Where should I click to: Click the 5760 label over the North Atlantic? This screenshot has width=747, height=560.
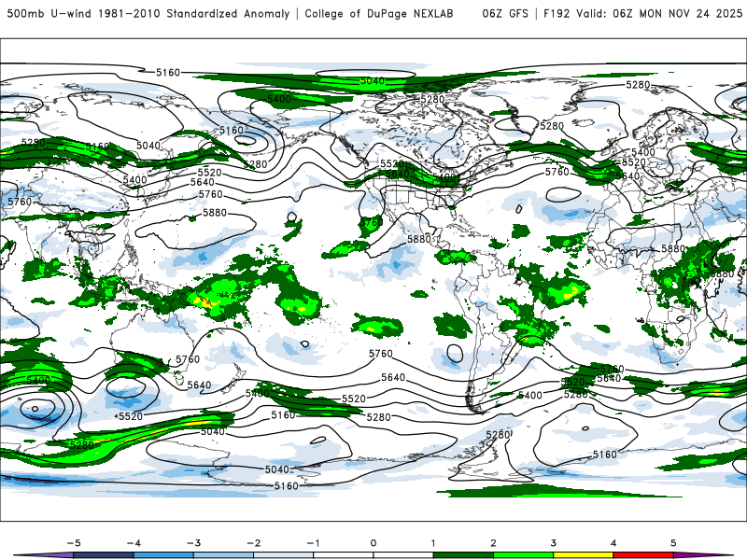tap(557, 172)
